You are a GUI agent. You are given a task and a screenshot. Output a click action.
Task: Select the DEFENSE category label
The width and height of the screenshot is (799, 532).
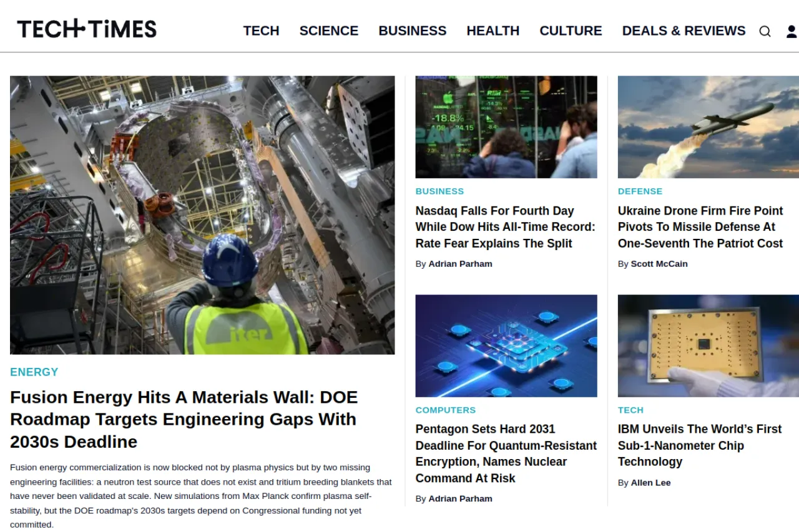pos(640,191)
